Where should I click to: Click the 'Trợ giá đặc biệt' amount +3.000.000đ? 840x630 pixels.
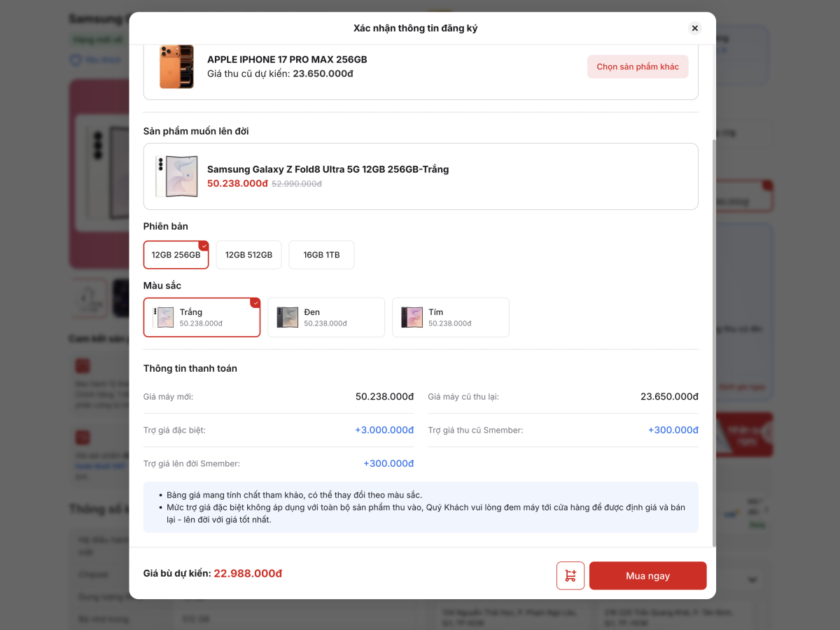(x=384, y=430)
